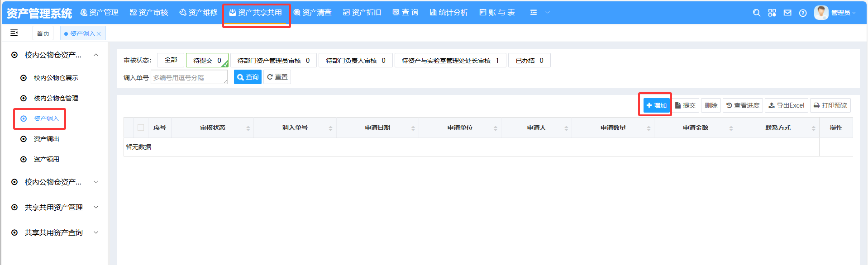Viewport: 868px width, 265px height.
Task: Toggle the sidebar collapse icon
Action: [x=14, y=33]
